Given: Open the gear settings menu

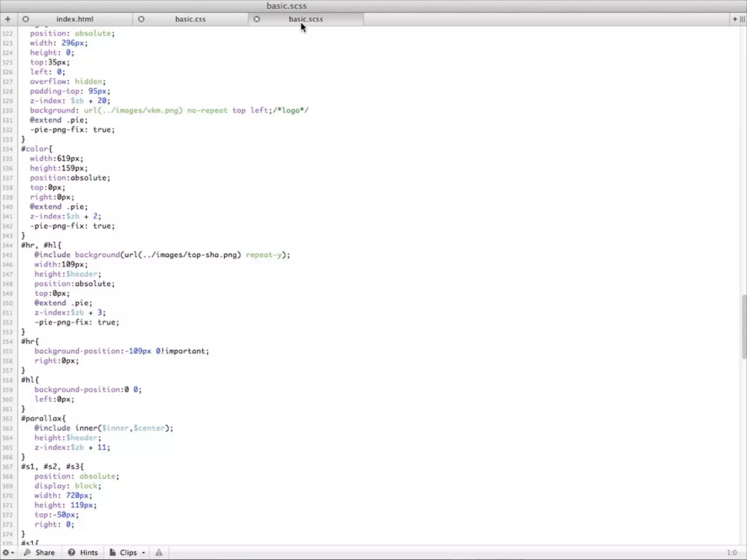Looking at the screenshot, I should click(x=8, y=552).
